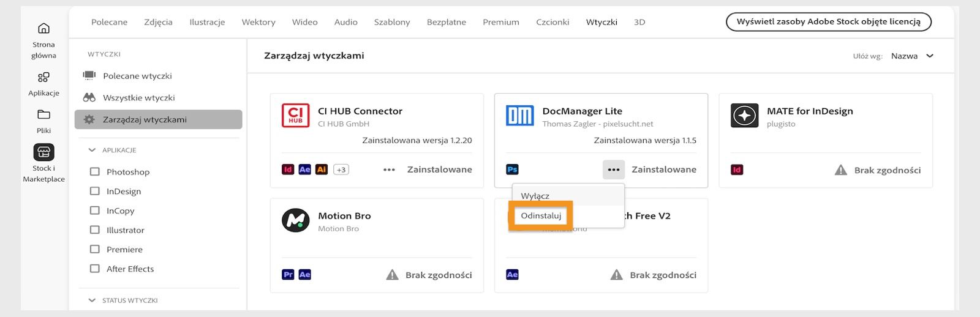
Task: Switch to the Zdjęcia tab
Action: coord(159,22)
